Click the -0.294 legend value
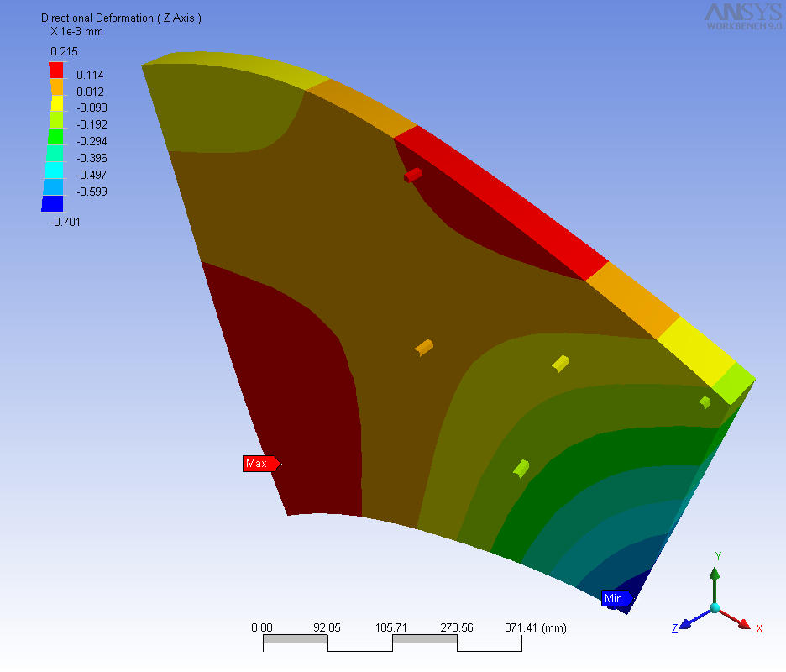The image size is (786, 672). (x=92, y=141)
